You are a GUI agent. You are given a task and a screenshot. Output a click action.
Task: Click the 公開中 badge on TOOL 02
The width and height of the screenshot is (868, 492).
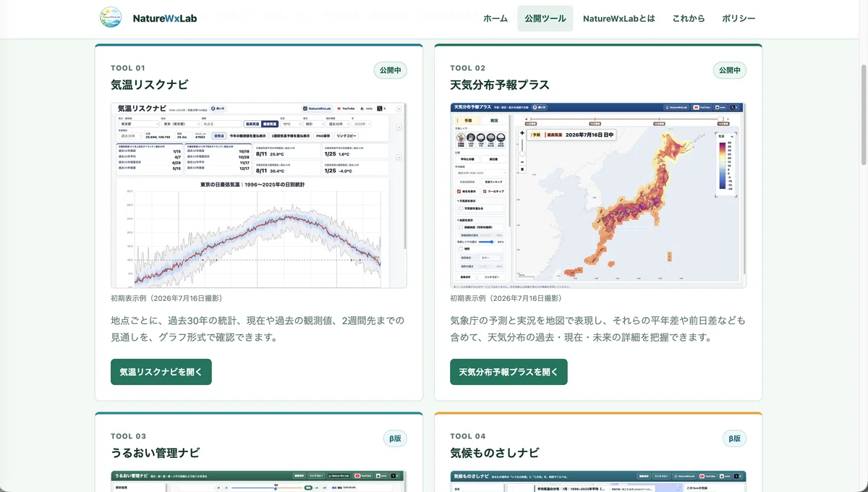730,70
